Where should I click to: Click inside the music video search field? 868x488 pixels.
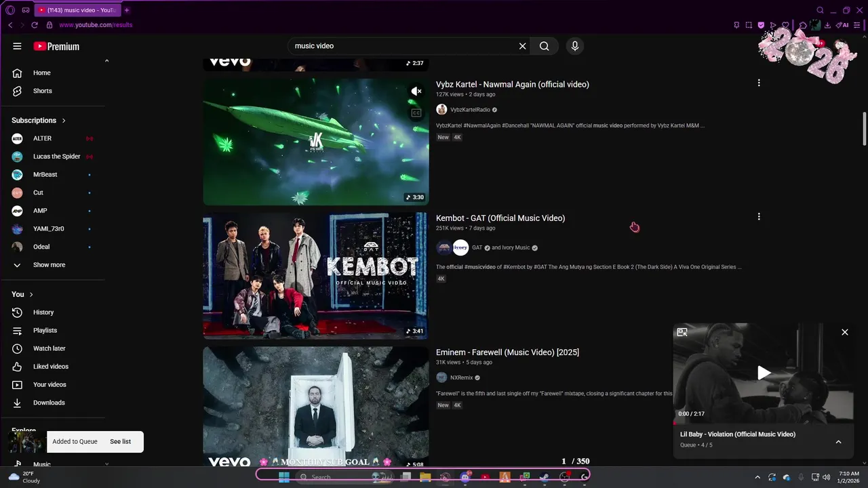[x=403, y=46]
